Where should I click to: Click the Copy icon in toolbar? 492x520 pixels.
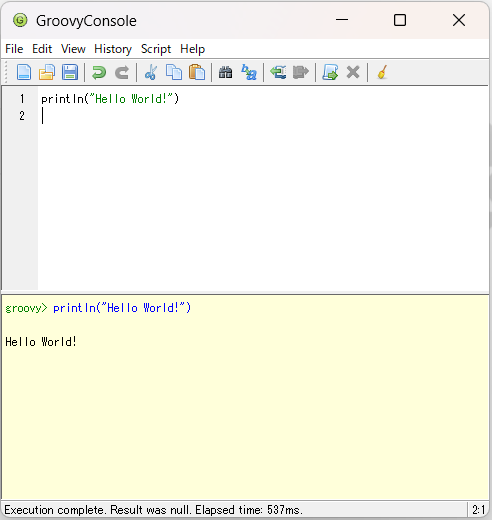coord(174,72)
